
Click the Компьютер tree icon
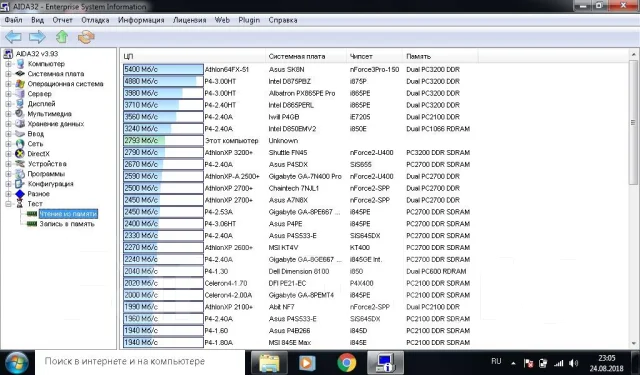20,64
